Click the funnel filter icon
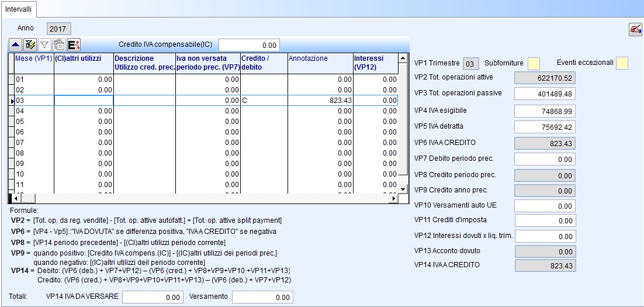This screenshot has width=644, height=307. click(44, 45)
